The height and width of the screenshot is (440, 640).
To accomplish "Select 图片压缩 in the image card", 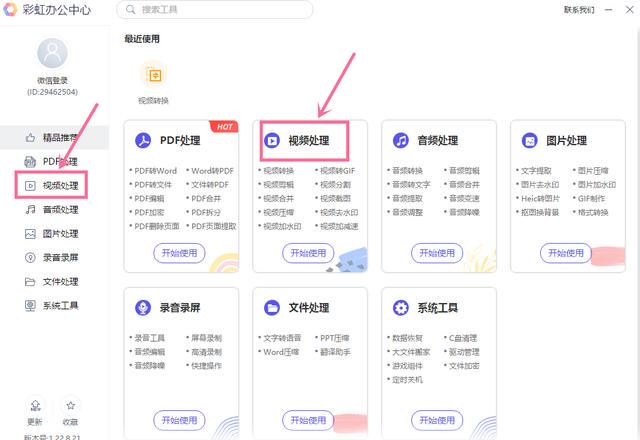I will click(x=593, y=171).
